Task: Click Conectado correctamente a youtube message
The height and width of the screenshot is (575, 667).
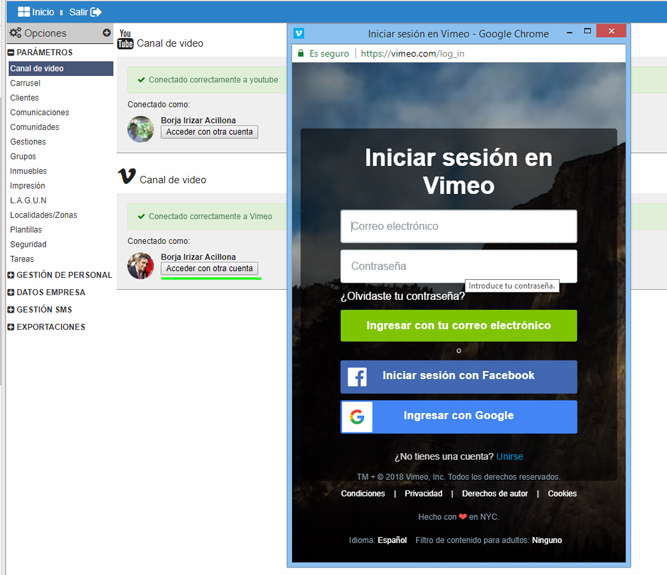Action: pyautogui.click(x=213, y=80)
